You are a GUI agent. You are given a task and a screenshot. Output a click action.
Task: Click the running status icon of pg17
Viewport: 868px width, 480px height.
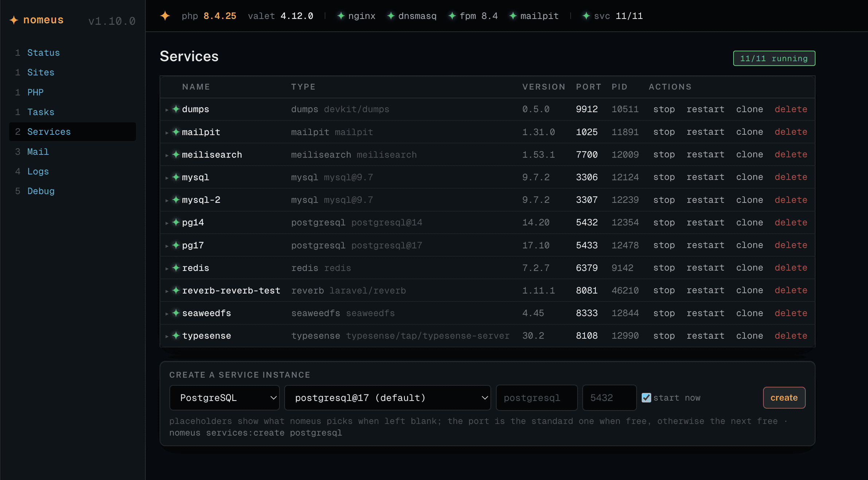coord(176,245)
